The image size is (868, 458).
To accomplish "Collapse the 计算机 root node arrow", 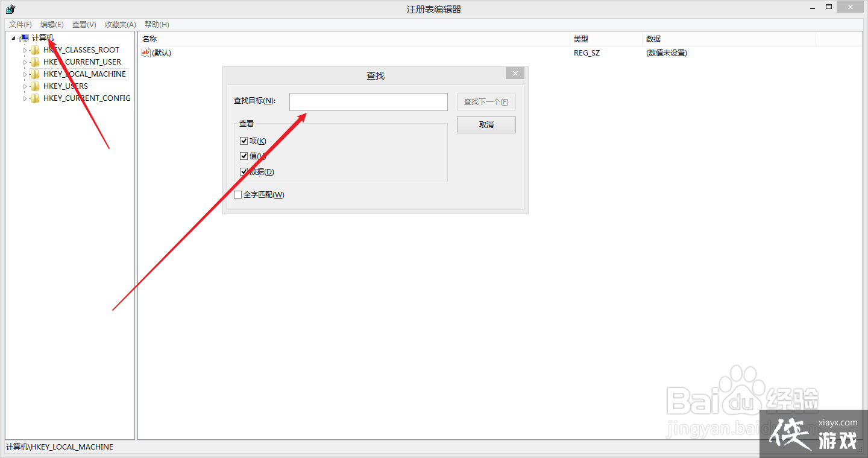I will pos(14,38).
